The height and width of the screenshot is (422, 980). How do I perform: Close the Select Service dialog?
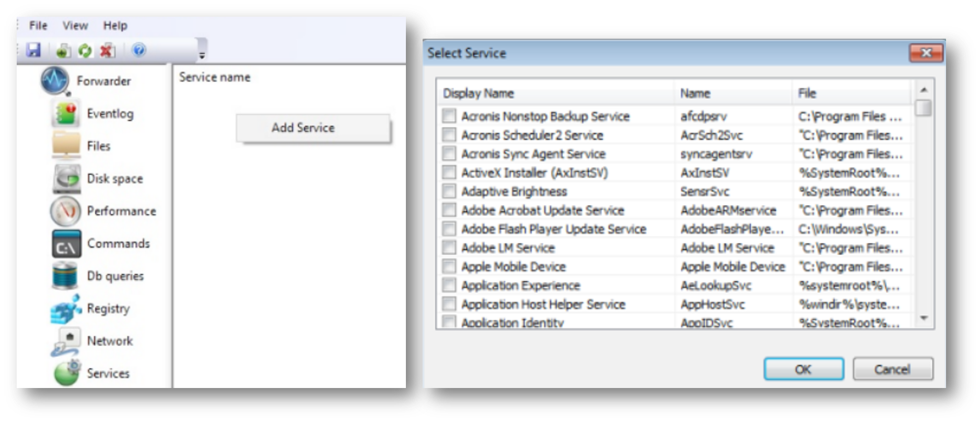click(x=926, y=53)
